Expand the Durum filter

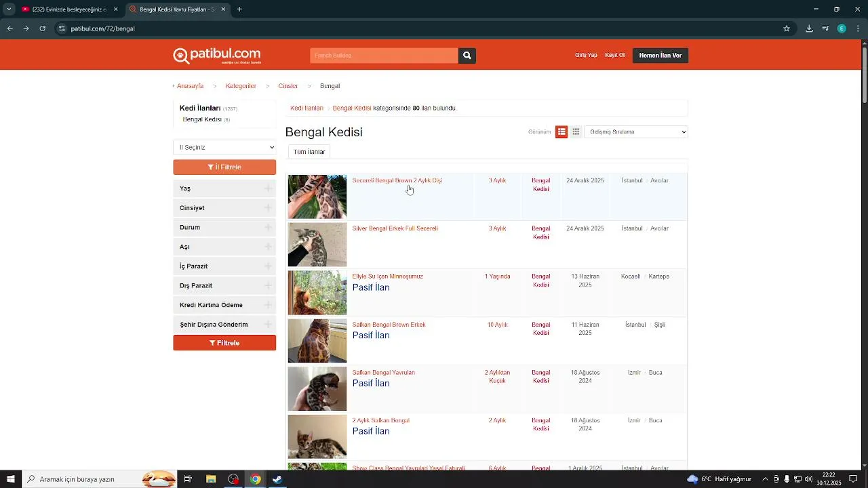pos(224,227)
